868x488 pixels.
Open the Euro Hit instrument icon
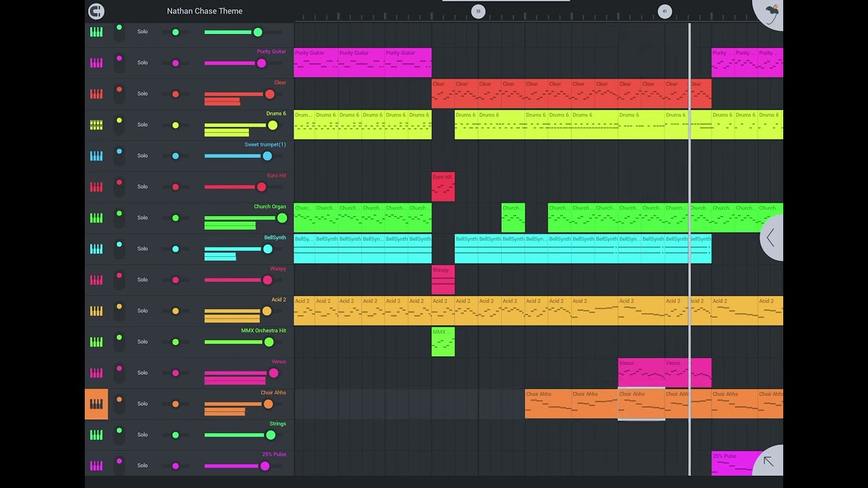tap(96, 187)
